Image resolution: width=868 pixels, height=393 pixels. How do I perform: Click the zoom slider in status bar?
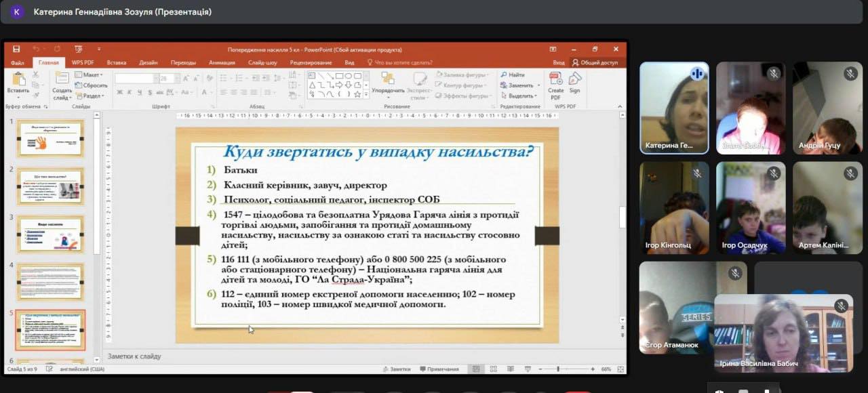point(558,369)
